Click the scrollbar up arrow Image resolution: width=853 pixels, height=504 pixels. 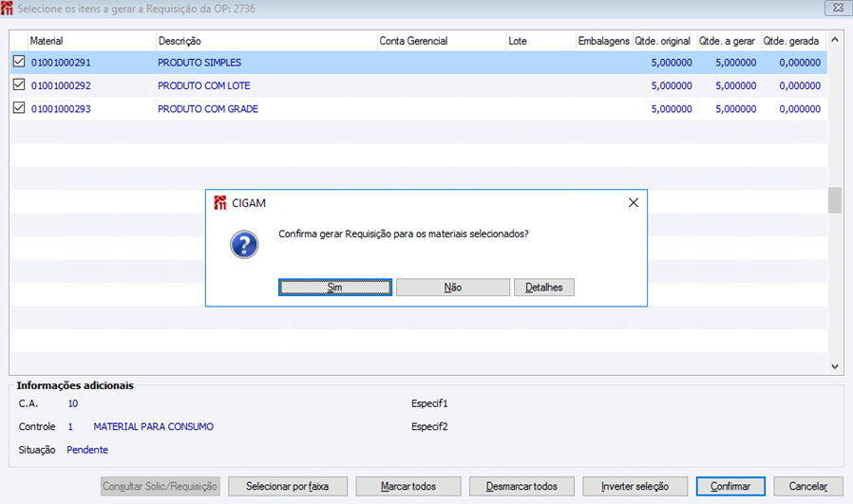(x=835, y=40)
